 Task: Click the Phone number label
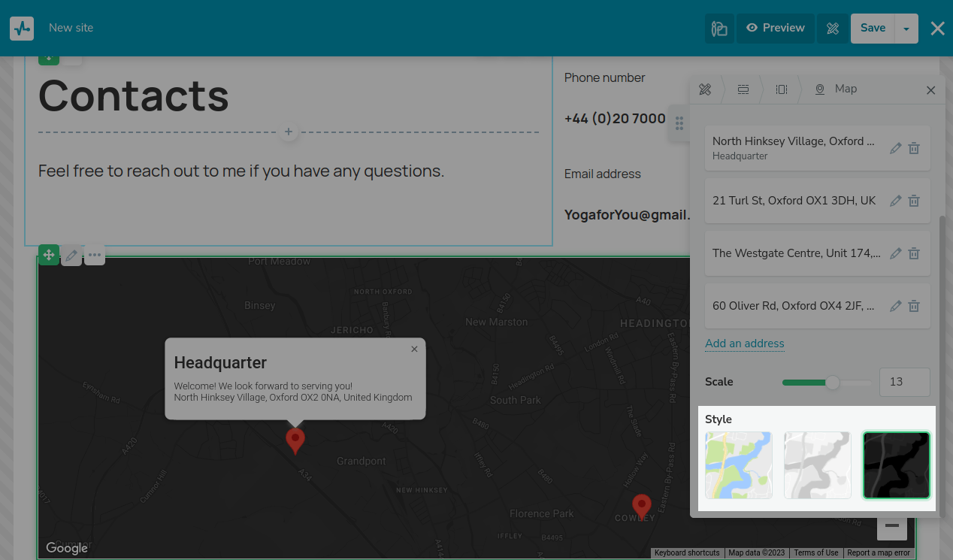(x=605, y=77)
